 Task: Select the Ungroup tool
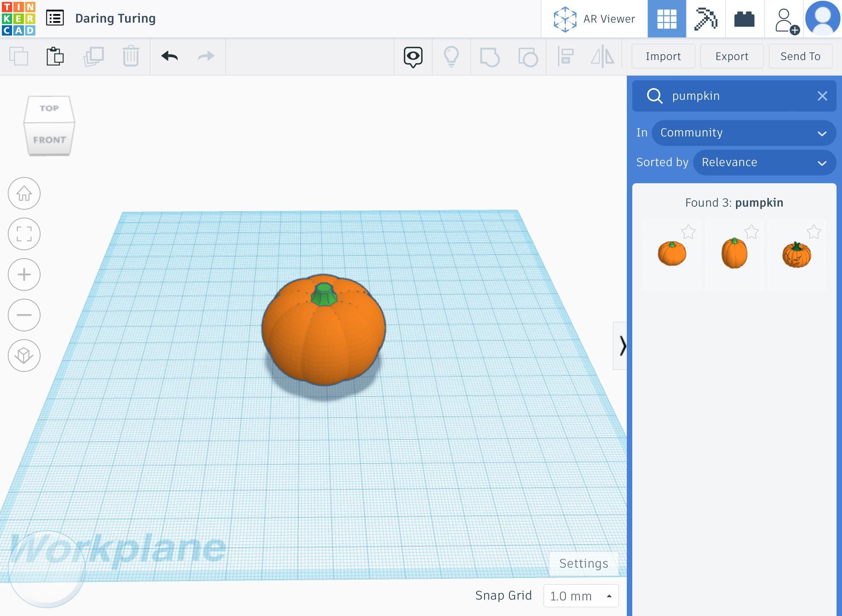pos(527,57)
